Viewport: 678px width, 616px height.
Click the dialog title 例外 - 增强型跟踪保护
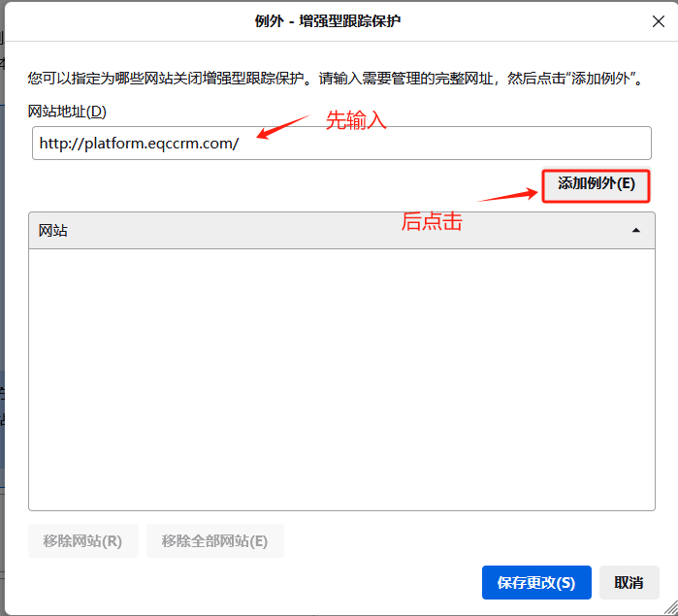tap(327, 20)
